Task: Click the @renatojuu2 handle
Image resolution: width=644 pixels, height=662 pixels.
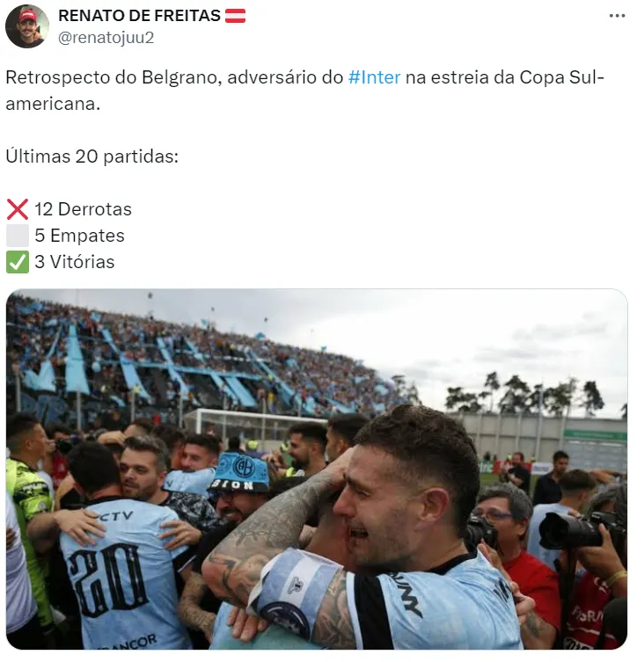Action: pyautogui.click(x=106, y=38)
